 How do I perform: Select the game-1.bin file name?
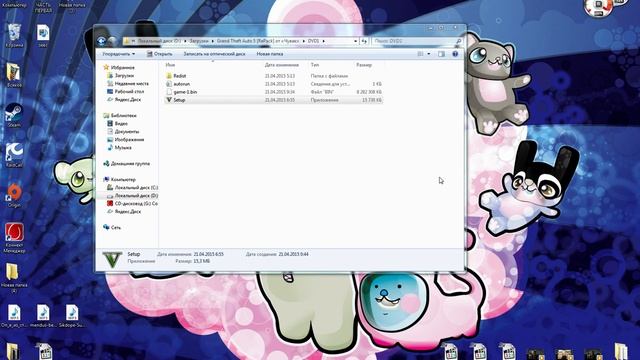click(185, 92)
